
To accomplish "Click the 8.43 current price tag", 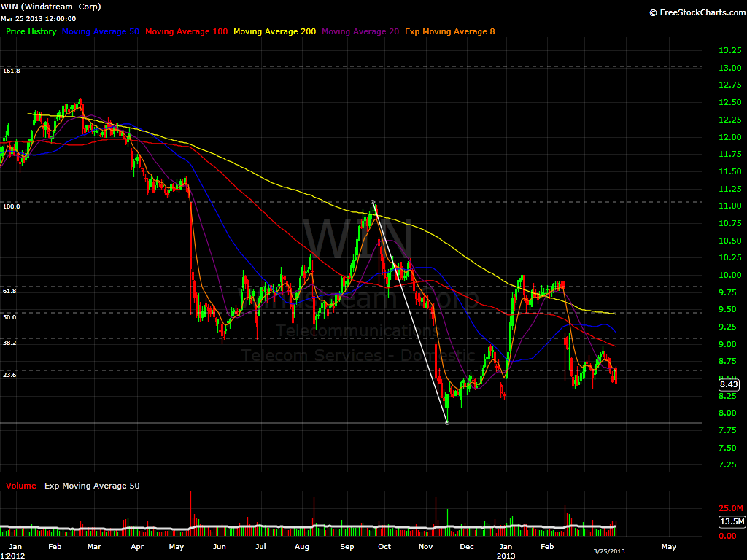I will pos(728,385).
